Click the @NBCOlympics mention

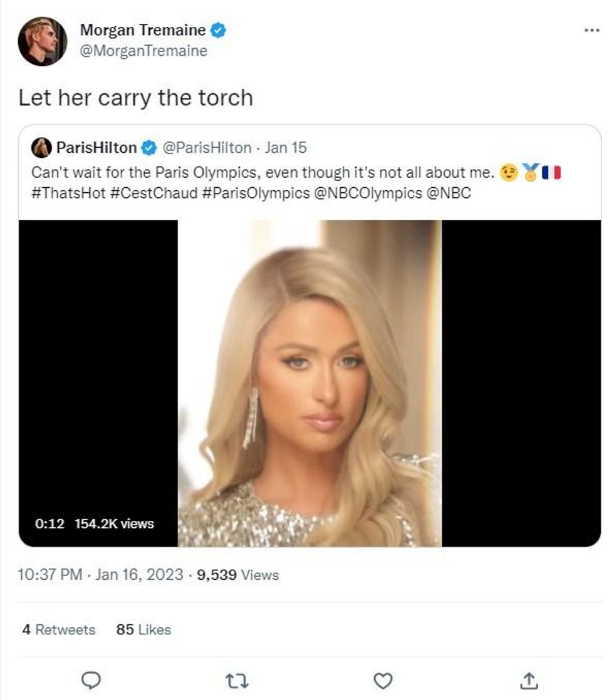pyautogui.click(x=367, y=193)
